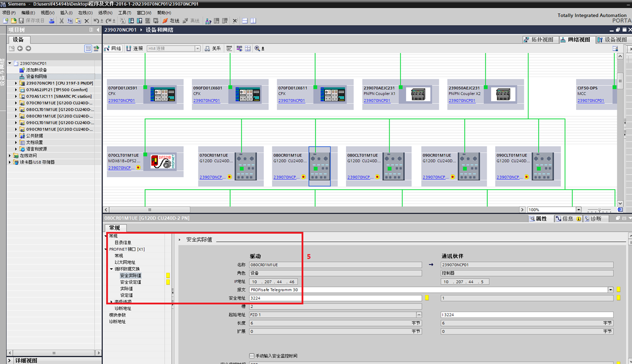Viewport: 632px width, 364px height.
Task: Click the zoom magnifier icon in network toolbar
Action: 258,49
